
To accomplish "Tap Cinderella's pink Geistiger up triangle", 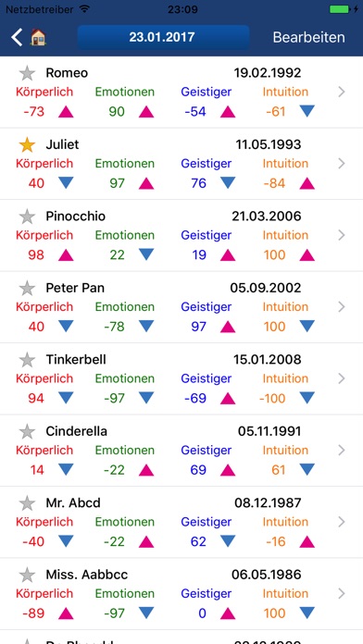I will 228,470.
